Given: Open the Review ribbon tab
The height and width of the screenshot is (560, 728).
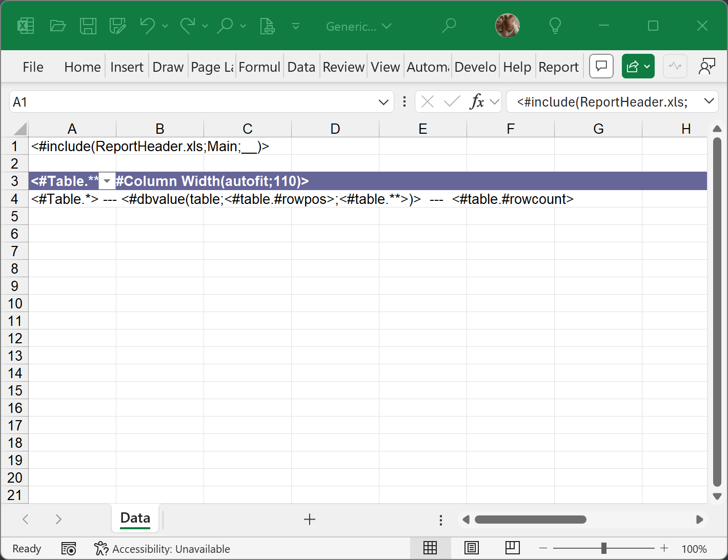Looking at the screenshot, I should [x=343, y=67].
